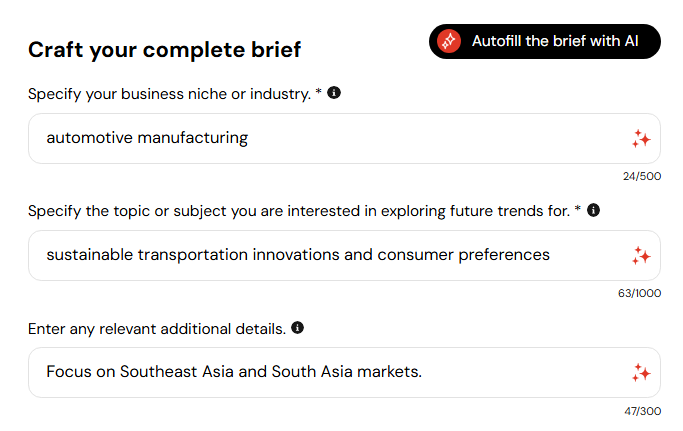Click the required asterisk after business niche label
683x431 pixels.
(x=318, y=93)
